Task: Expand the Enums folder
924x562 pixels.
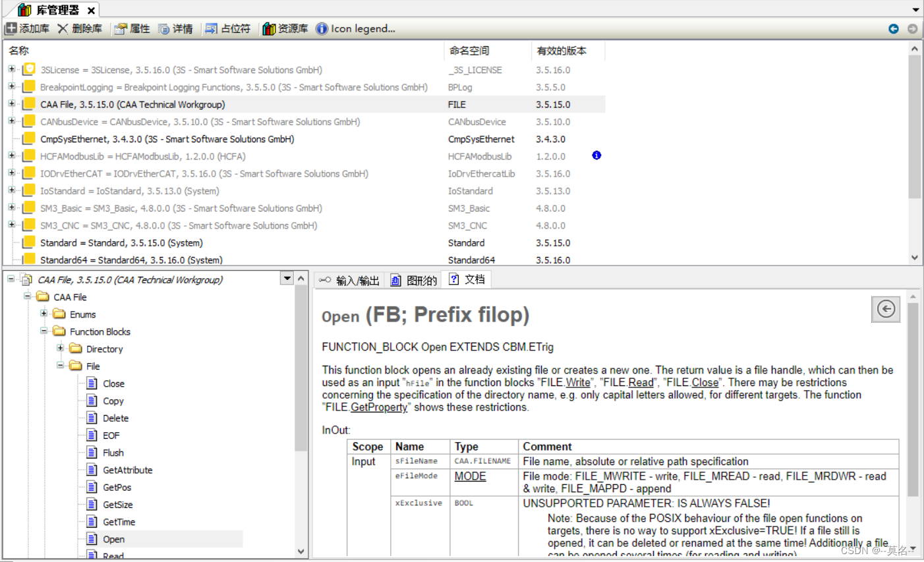Action: [x=44, y=314]
